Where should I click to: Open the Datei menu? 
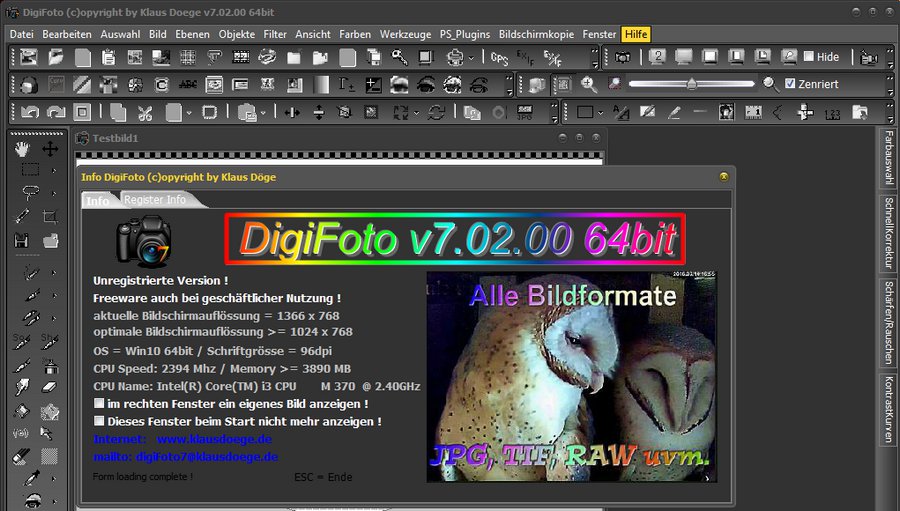click(x=21, y=34)
